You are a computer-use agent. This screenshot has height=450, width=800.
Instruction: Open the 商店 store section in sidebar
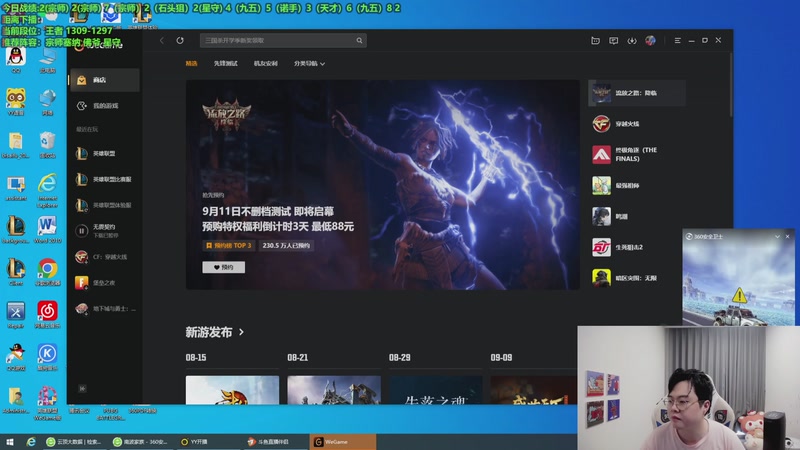[105, 80]
